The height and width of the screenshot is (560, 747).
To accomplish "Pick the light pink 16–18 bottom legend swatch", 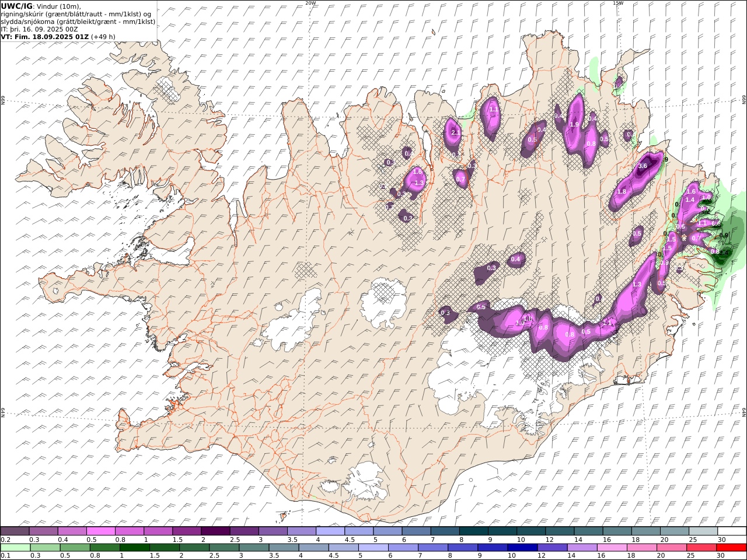I will click(612, 547).
